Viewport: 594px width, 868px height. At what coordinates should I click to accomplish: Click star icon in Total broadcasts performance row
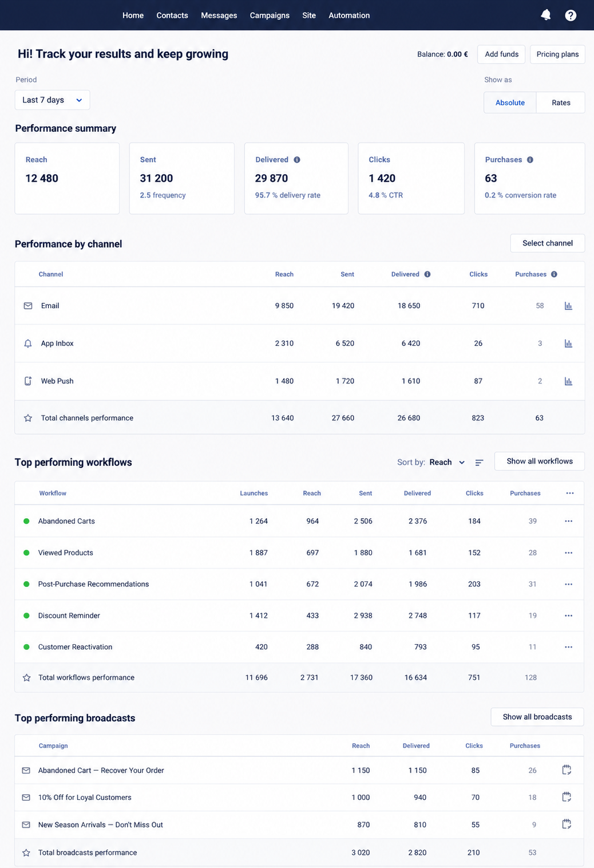pos(26,853)
